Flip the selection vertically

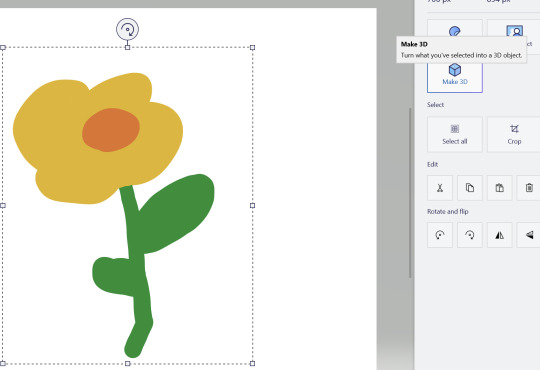click(529, 235)
